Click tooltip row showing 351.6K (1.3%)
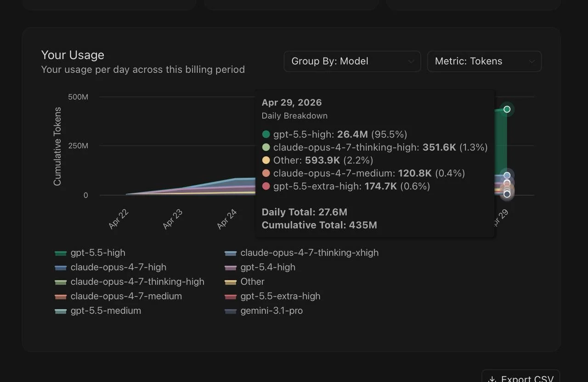 tap(375, 147)
